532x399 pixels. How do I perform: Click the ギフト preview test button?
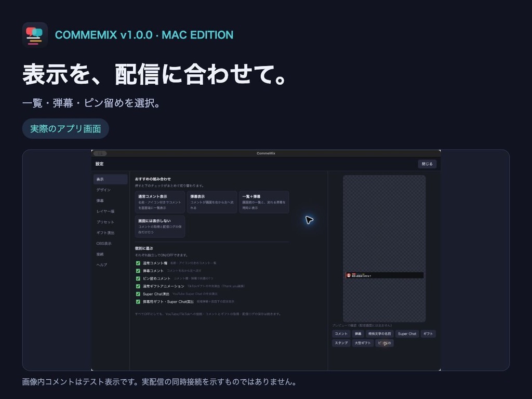tap(428, 334)
